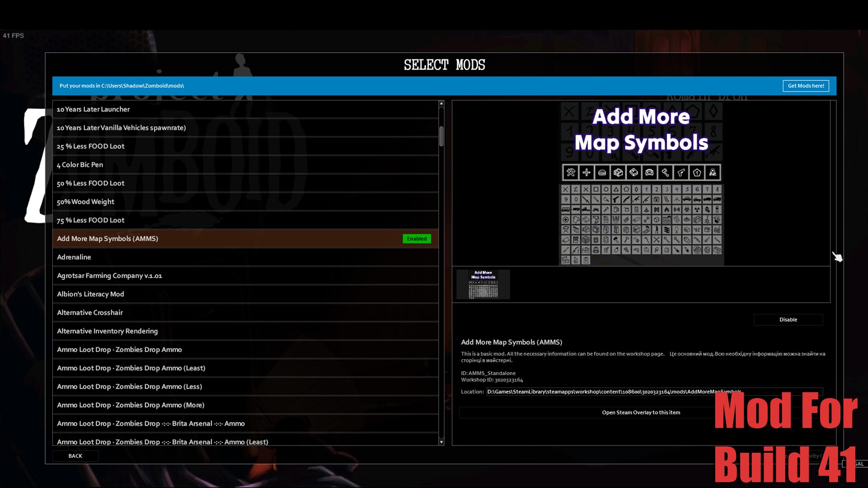Select the 50 % Less FOOD Loot mod
Viewport: 868px width, 488px height.
[x=245, y=183]
